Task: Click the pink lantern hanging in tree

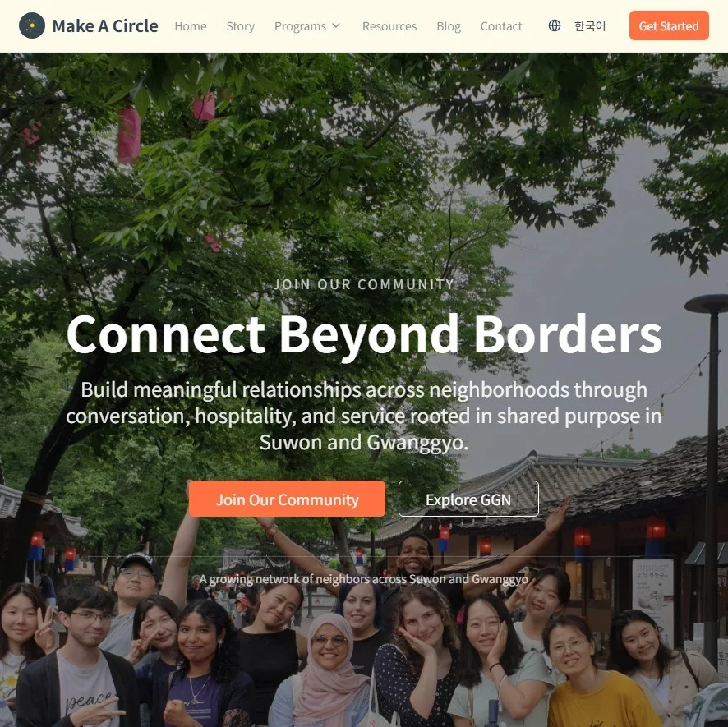Action: pyautogui.click(x=129, y=136)
